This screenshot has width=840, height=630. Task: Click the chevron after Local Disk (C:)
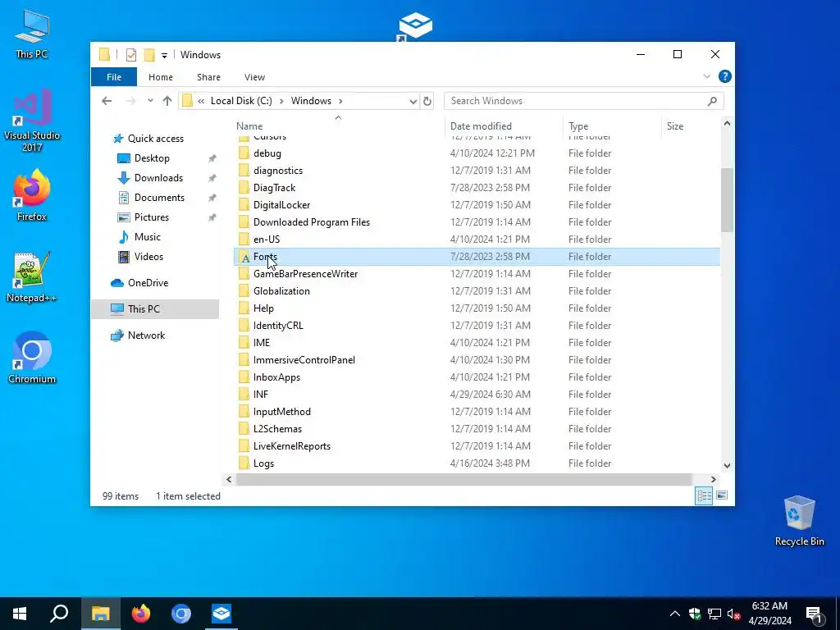pyautogui.click(x=281, y=101)
